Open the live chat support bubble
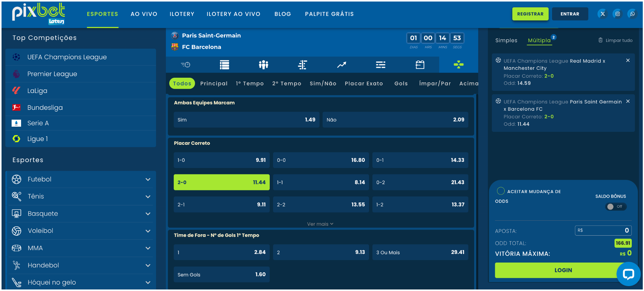This screenshot has height=291, width=644. coord(628,274)
